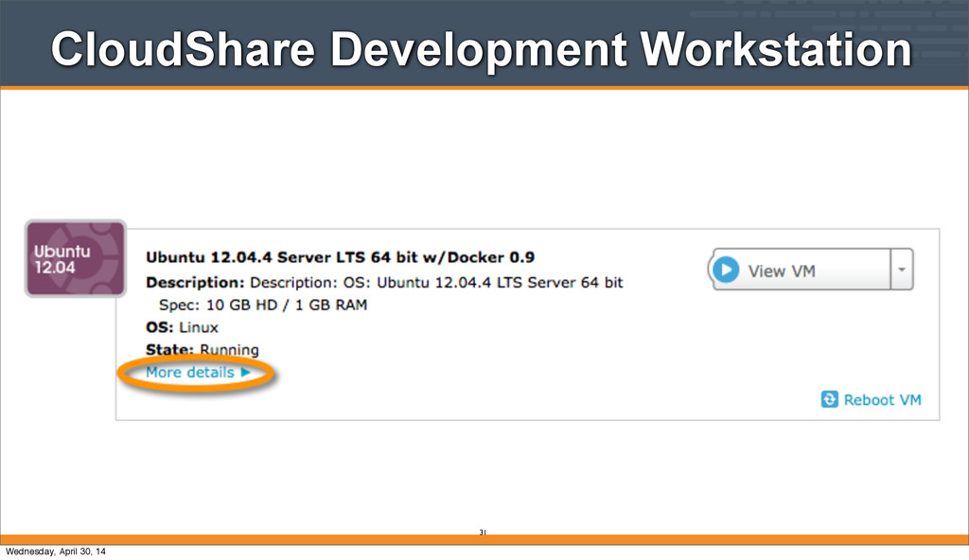Select the "State: Running" status text
The height and width of the screenshot is (560, 969).
(x=203, y=350)
